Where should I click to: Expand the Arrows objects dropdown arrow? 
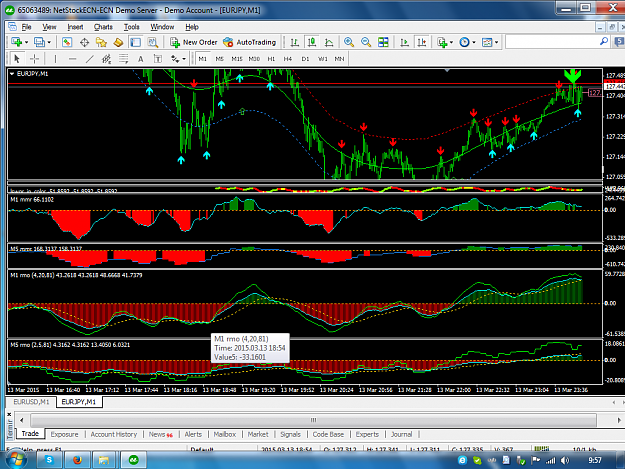coord(184,59)
